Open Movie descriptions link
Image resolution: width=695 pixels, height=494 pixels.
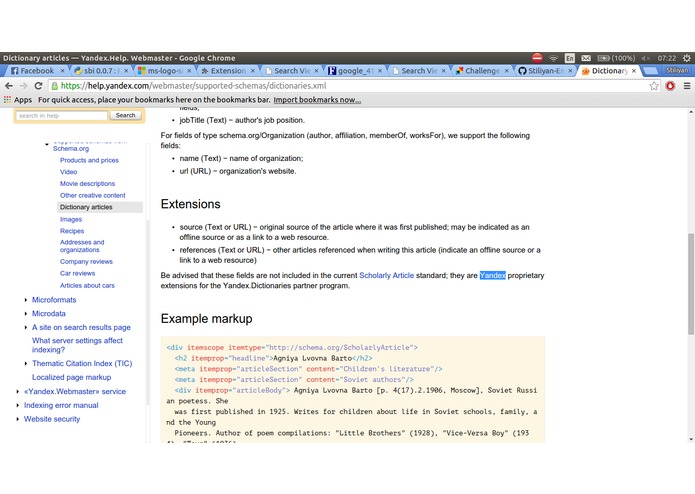[87, 183]
